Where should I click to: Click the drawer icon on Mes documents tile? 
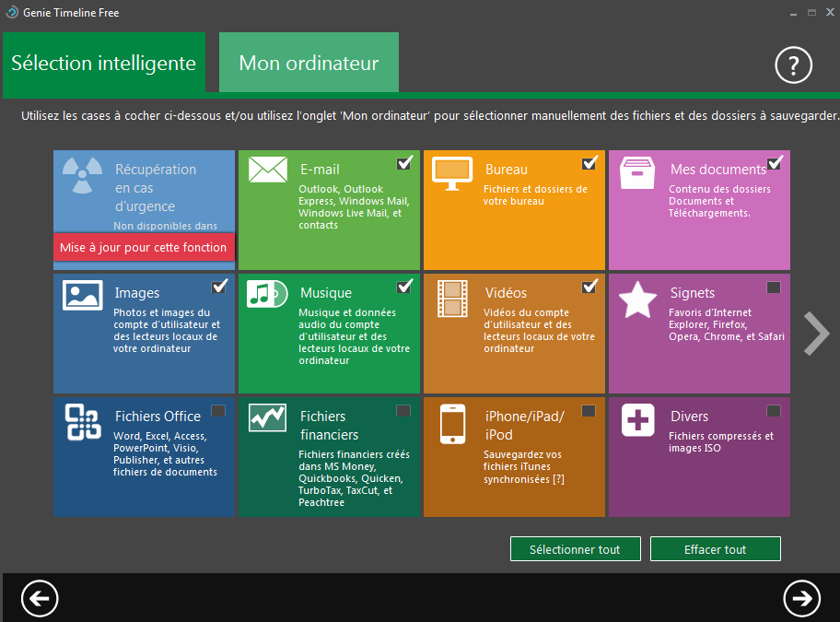point(637,172)
